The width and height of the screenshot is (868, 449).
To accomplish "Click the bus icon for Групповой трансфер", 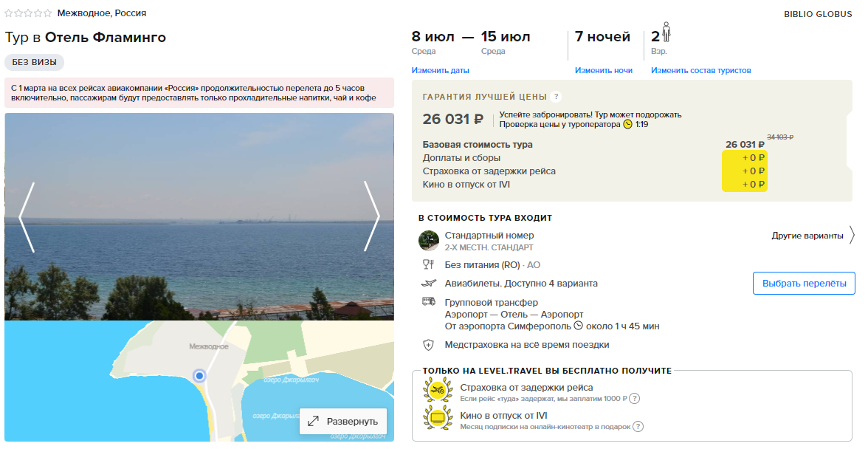I will pos(428,302).
